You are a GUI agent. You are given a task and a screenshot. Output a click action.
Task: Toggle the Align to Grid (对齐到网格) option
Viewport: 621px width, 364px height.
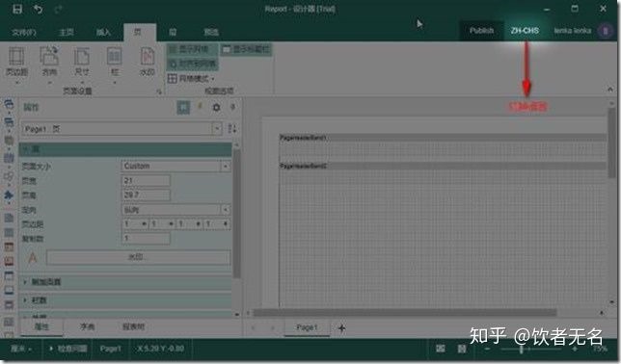click(x=193, y=64)
